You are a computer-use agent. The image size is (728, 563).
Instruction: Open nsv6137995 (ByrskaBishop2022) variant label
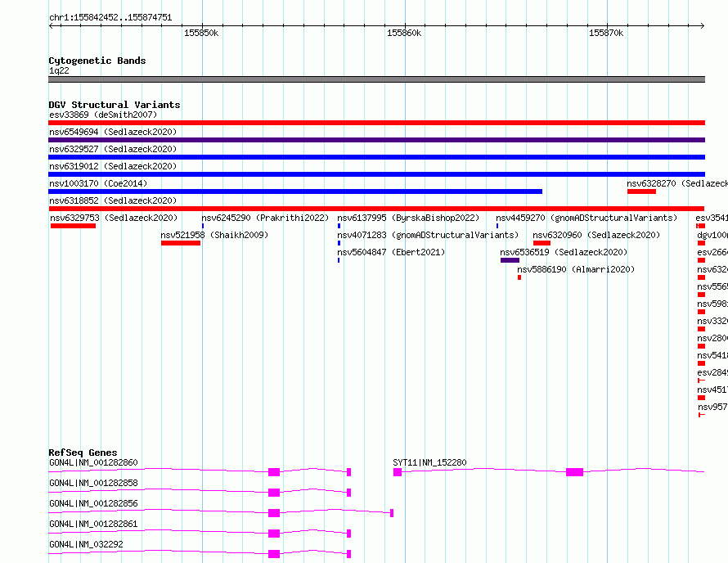[x=408, y=218]
